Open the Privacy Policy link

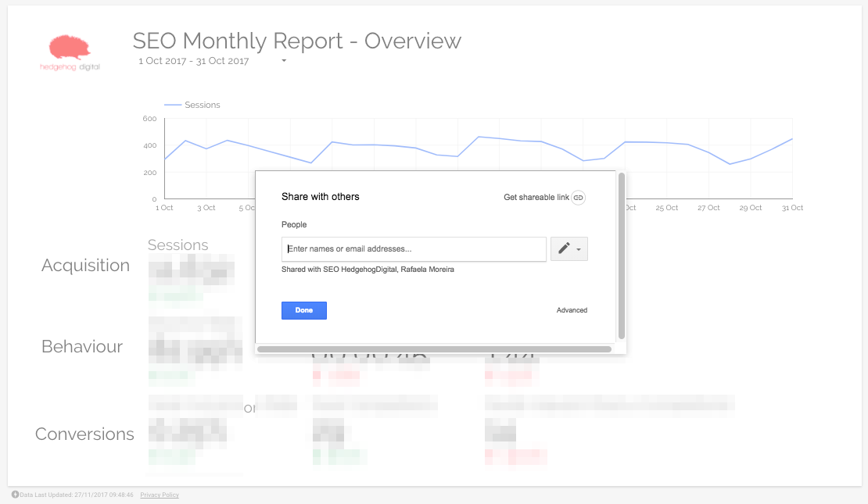(x=159, y=495)
